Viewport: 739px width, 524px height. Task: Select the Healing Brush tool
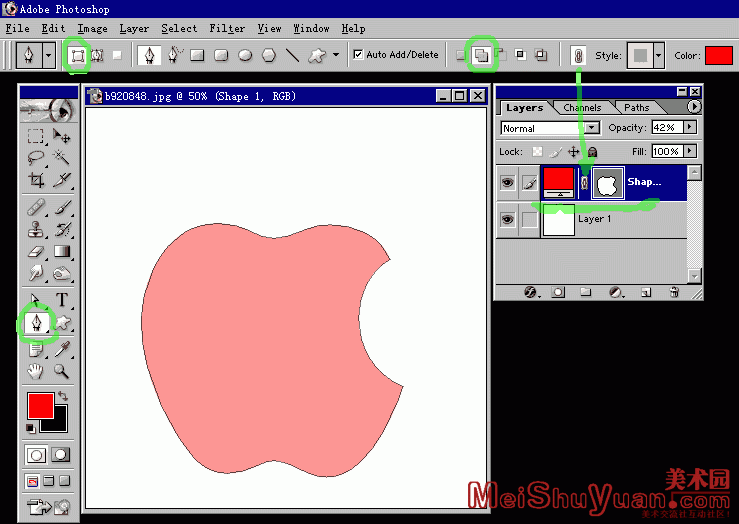tap(35, 207)
